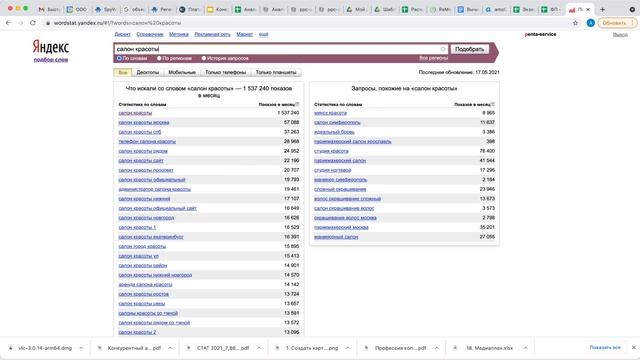Screen dimensions: 640x360
Task: Select the По регионам radio button
Action: point(159,58)
